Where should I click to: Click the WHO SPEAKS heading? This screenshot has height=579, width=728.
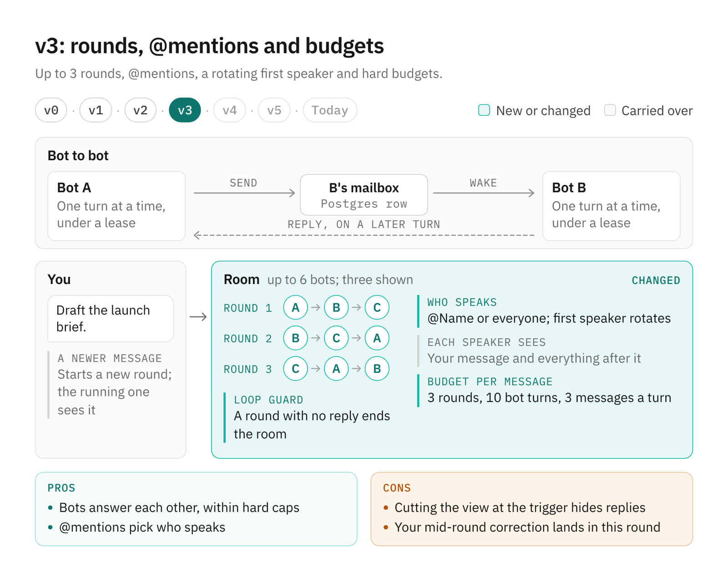point(462,302)
